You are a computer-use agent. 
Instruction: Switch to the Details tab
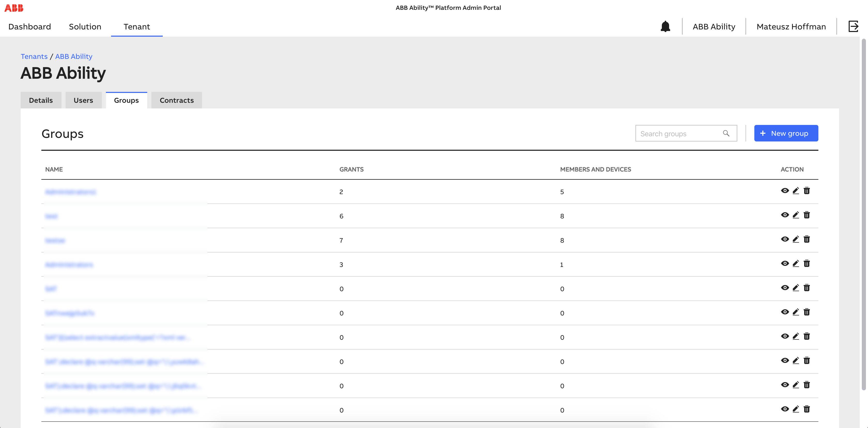(41, 100)
